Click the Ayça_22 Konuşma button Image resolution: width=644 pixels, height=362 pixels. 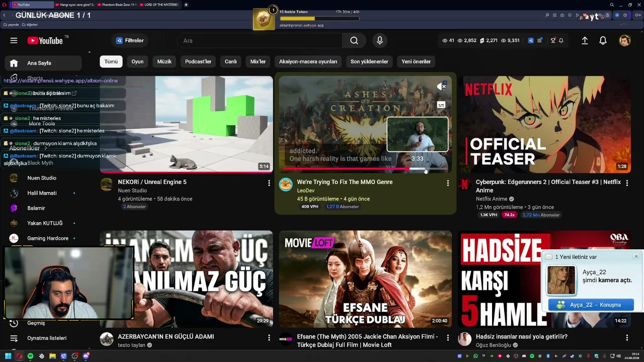pos(591,305)
